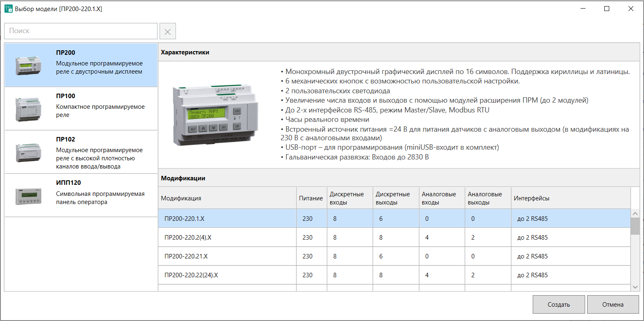This screenshot has height=321, width=644.
Task: Click the ПР100 device thumbnail image
Action: coord(28,109)
